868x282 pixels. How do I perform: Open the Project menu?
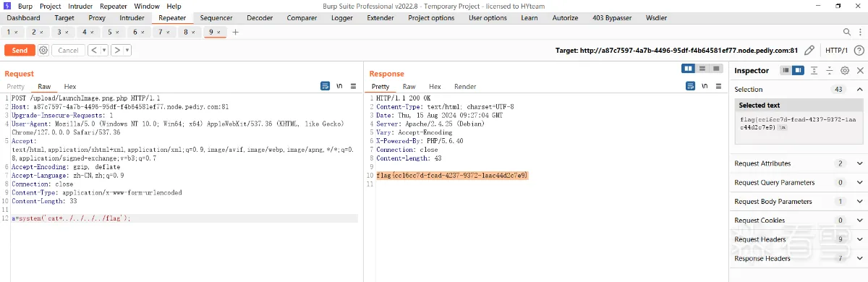(50, 6)
